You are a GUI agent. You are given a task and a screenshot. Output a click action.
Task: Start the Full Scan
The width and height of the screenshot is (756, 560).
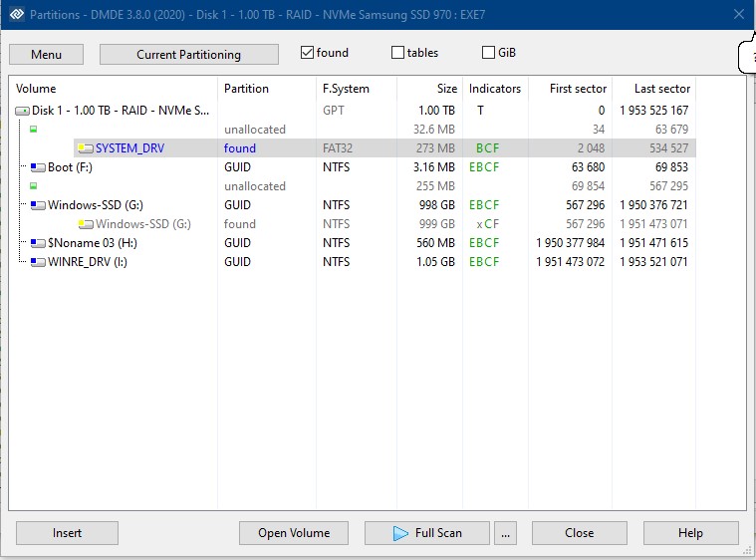pyautogui.click(x=427, y=533)
